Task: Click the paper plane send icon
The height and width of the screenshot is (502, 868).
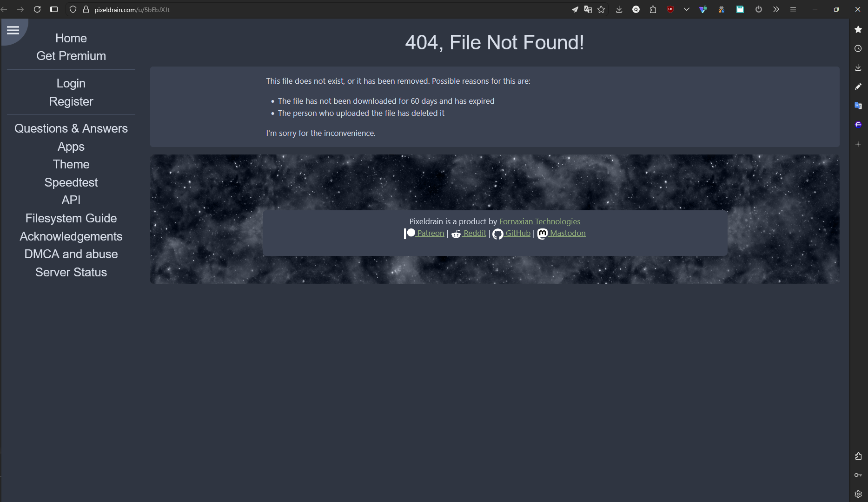Action: click(x=575, y=9)
